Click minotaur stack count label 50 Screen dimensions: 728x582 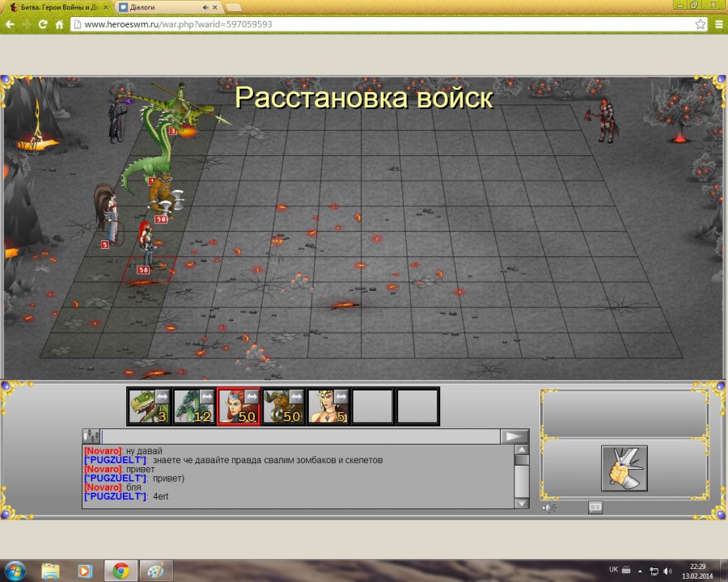[161, 219]
